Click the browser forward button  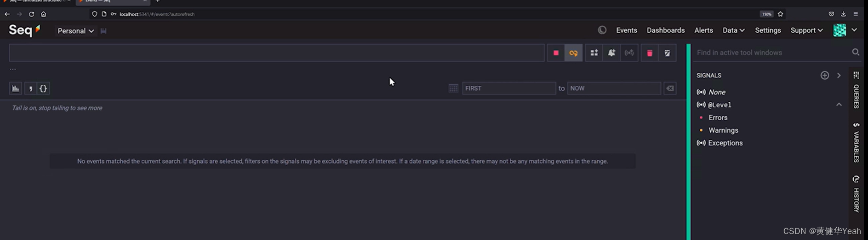click(19, 14)
